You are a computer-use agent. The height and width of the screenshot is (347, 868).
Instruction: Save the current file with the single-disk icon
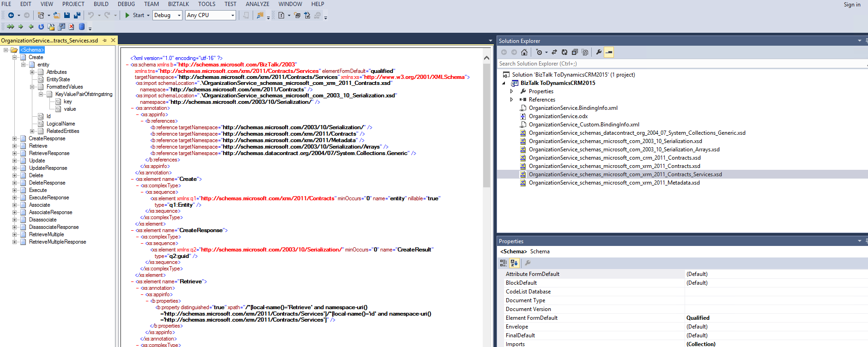click(67, 15)
